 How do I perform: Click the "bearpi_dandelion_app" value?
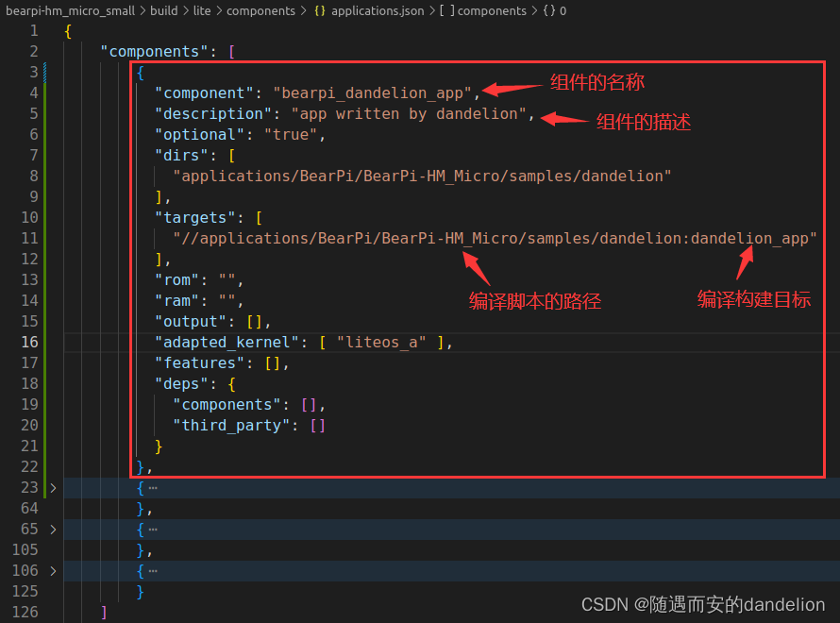click(x=372, y=93)
